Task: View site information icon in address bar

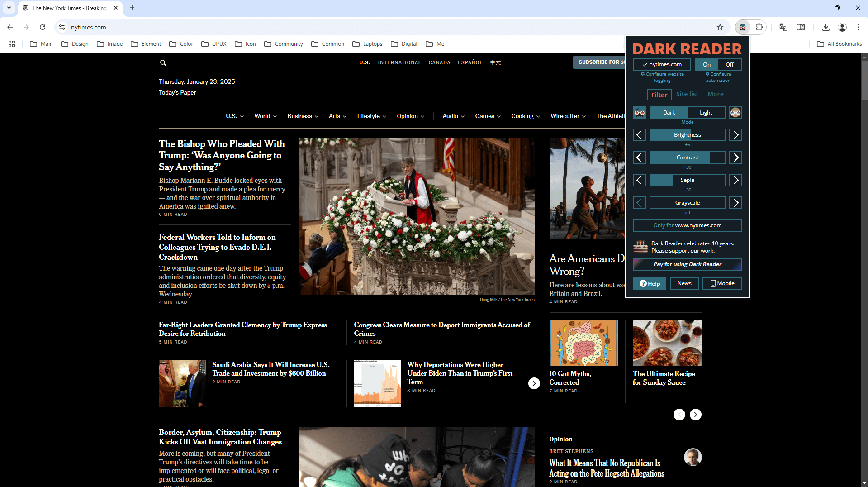Action: coord(62,27)
